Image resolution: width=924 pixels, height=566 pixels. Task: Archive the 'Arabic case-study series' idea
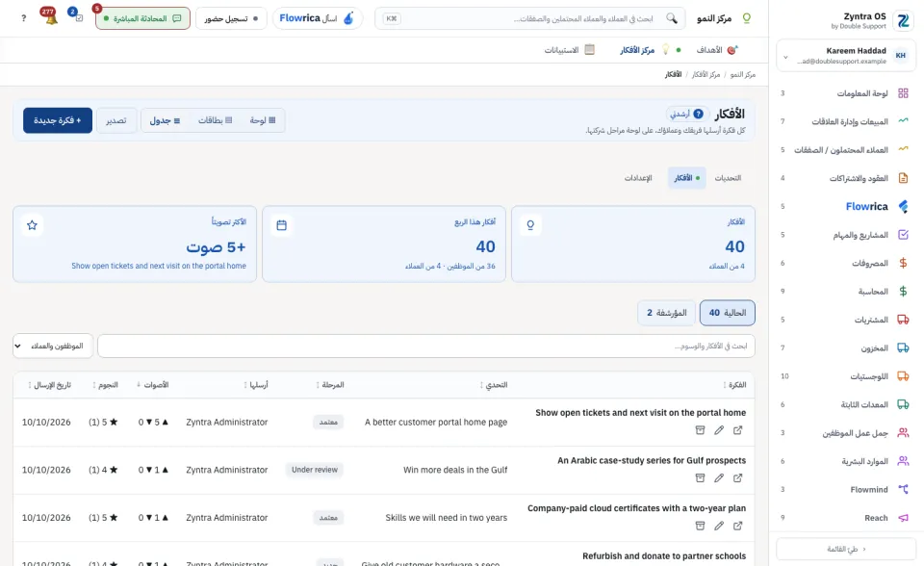coord(700,478)
